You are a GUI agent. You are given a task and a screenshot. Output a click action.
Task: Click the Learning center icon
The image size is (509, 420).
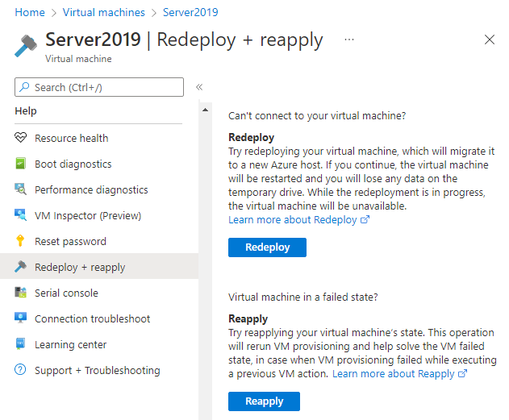21,344
